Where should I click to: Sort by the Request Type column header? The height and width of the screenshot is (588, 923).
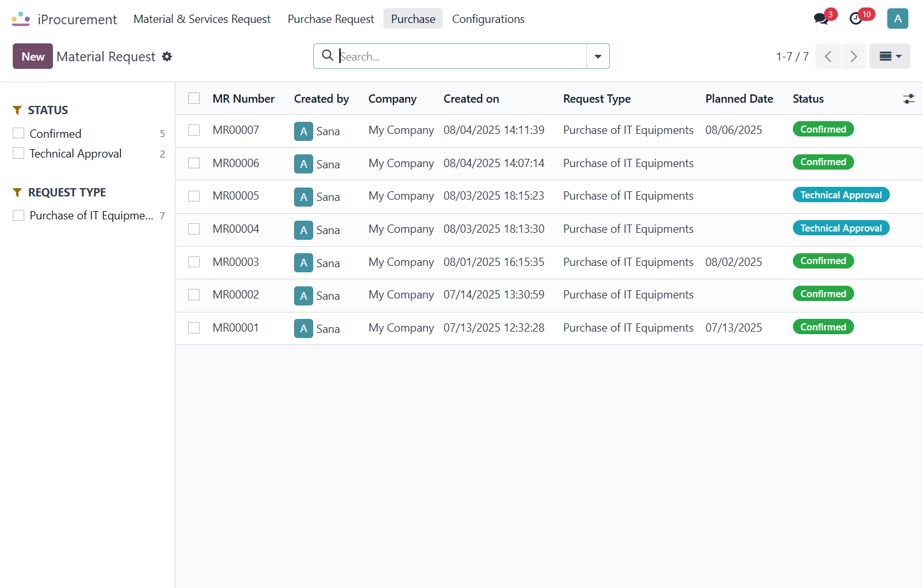coord(597,99)
